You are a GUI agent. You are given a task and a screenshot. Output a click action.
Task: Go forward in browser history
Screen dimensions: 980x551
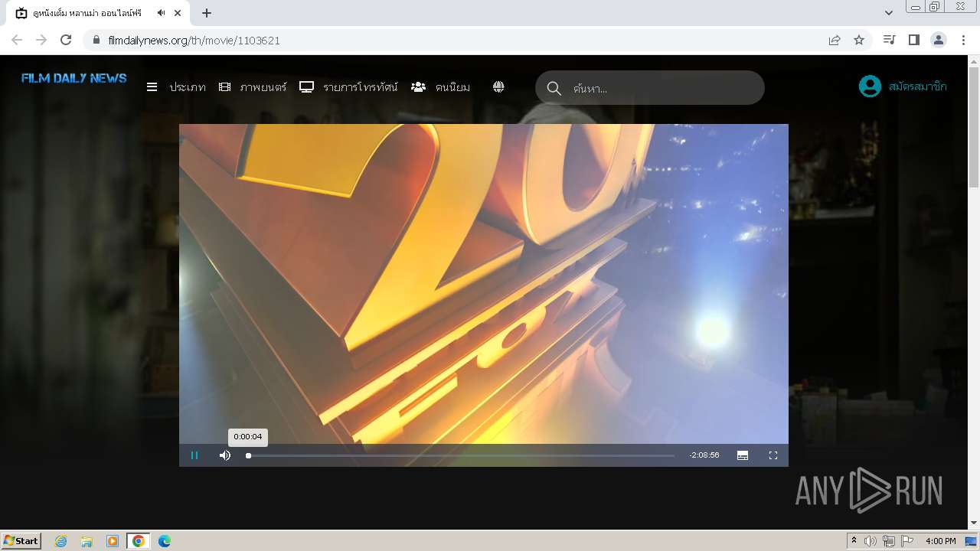(41, 40)
